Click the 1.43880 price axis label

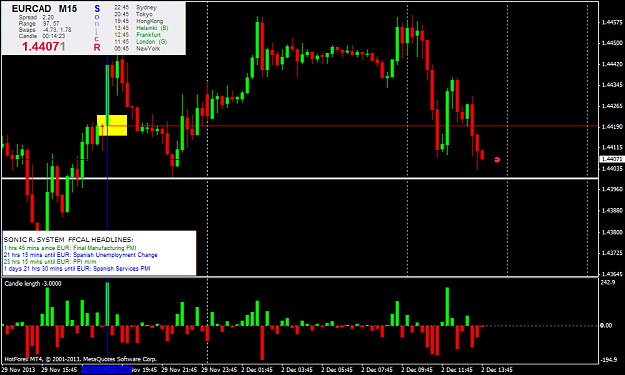click(x=611, y=211)
